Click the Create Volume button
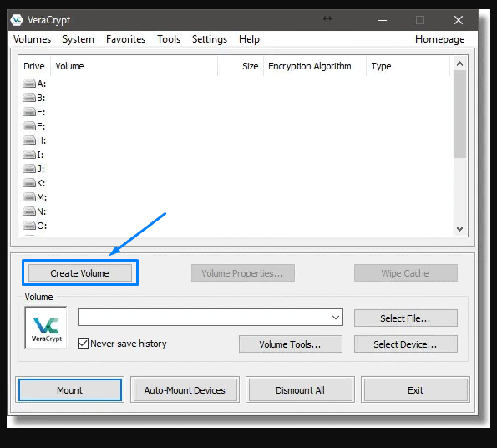This screenshot has height=448, width=497. [x=80, y=273]
